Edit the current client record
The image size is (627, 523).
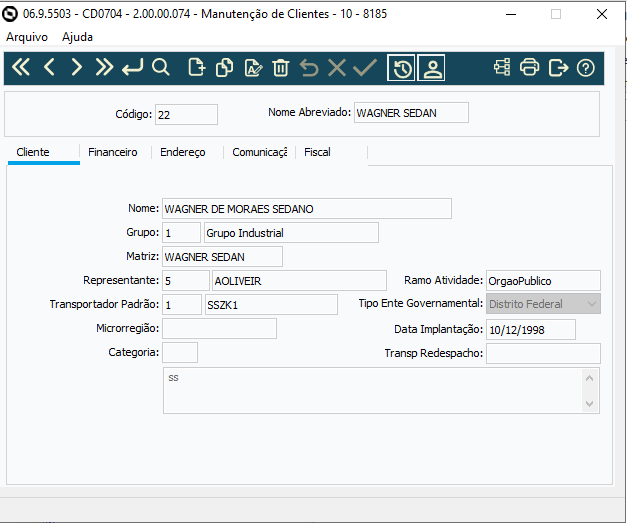pyautogui.click(x=253, y=67)
